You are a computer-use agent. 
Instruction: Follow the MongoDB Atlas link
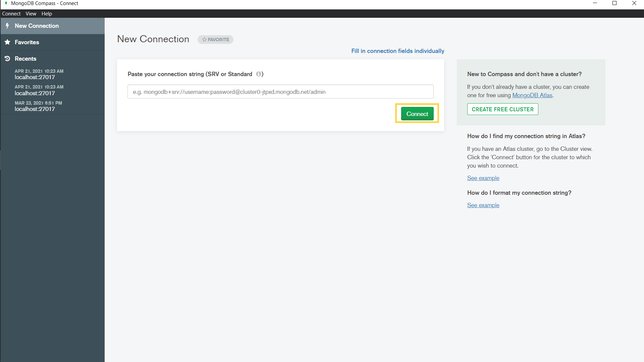pyautogui.click(x=532, y=95)
